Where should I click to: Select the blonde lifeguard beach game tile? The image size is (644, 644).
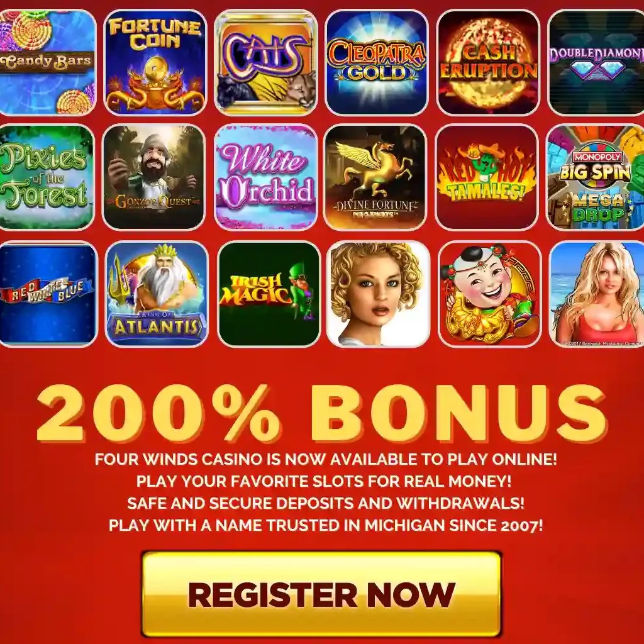[597, 294]
